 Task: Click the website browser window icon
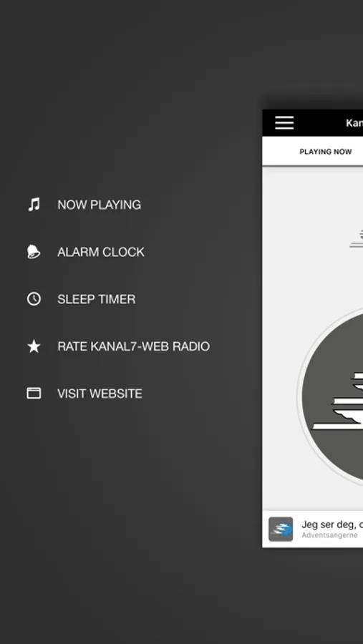click(34, 393)
